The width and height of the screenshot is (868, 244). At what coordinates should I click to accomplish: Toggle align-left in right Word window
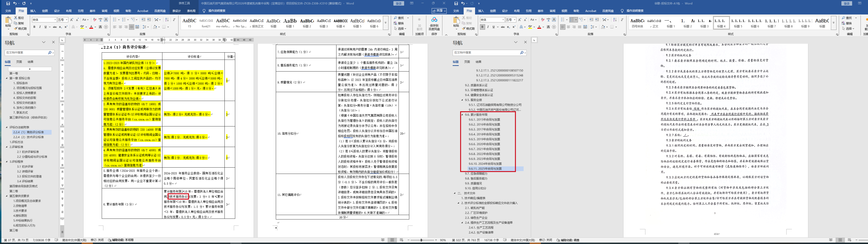[x=563, y=27]
